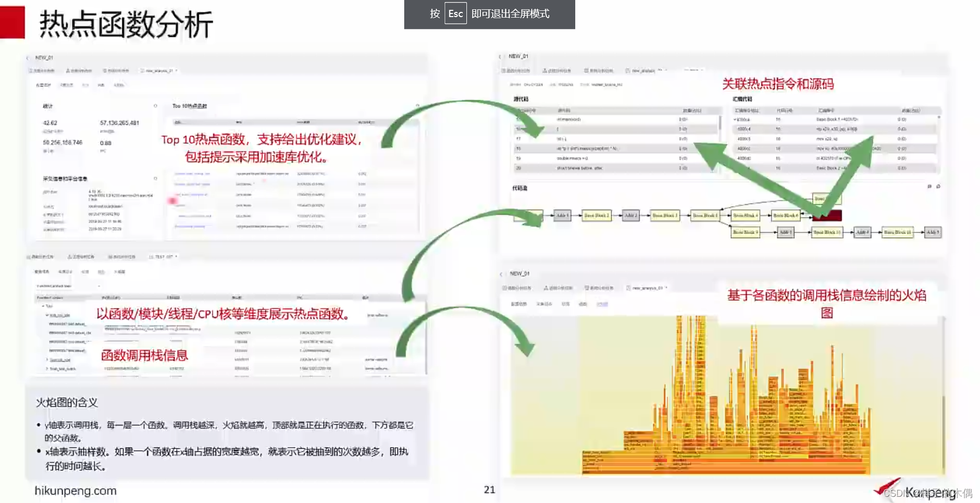
Task: Select the Top 10热点函数 heading
Action: (x=190, y=106)
